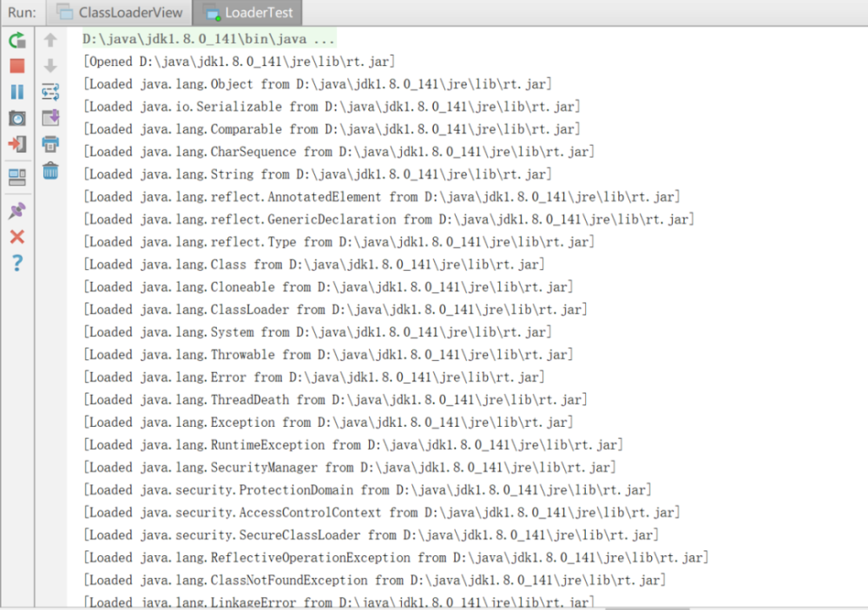
Task: Click the Loaded java.lang.Class line
Action: tap(314, 265)
